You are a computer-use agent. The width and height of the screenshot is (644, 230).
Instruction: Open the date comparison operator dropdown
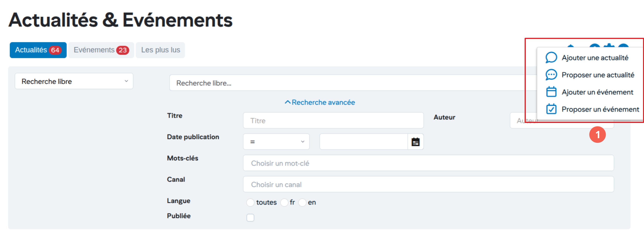276,142
